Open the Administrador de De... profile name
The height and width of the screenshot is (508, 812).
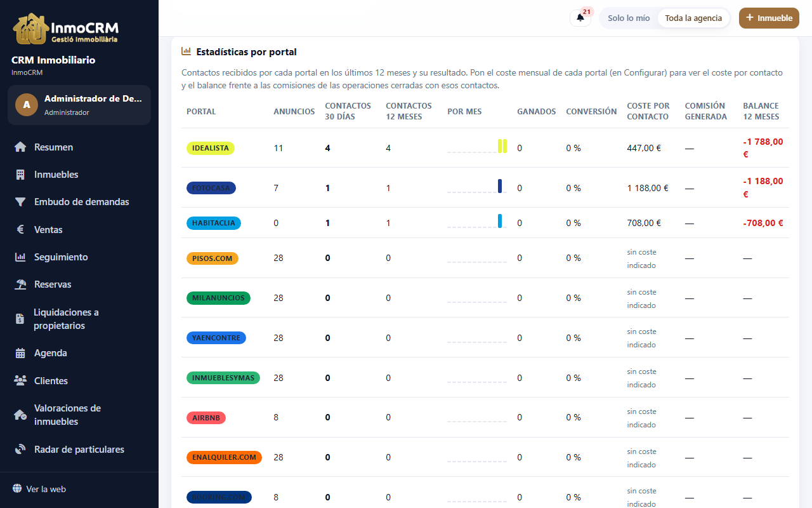pos(93,99)
